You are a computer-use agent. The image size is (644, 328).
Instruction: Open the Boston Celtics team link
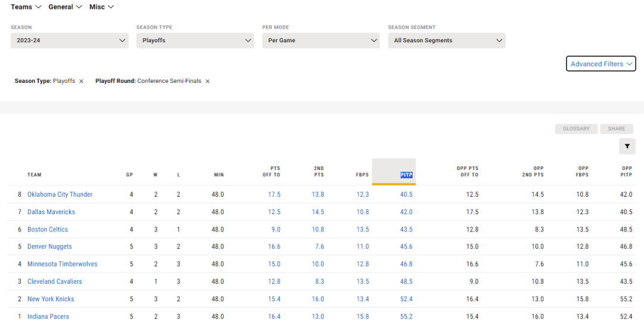pos(48,230)
